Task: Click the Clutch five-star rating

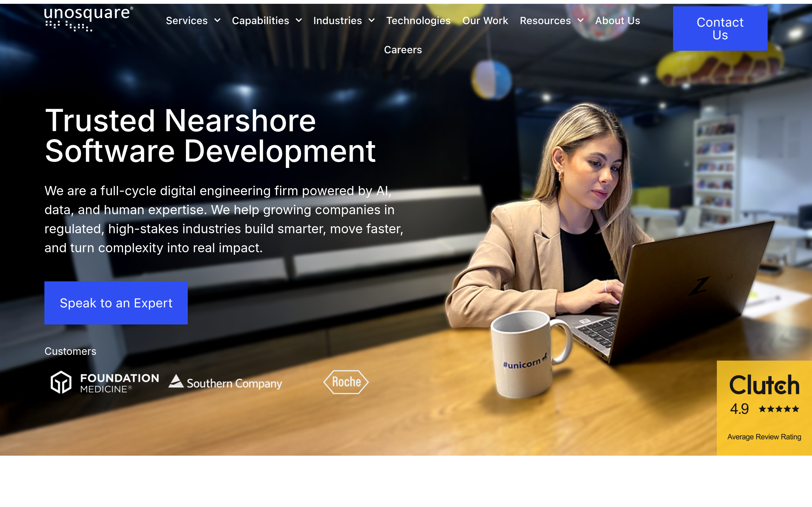Action: coord(779,409)
